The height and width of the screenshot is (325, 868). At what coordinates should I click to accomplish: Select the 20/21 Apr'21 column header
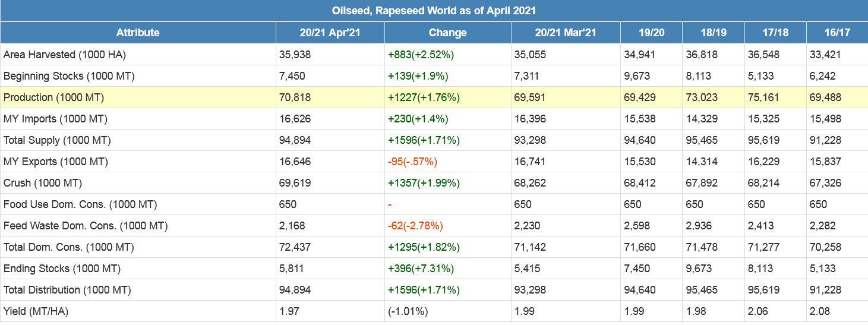330,33
